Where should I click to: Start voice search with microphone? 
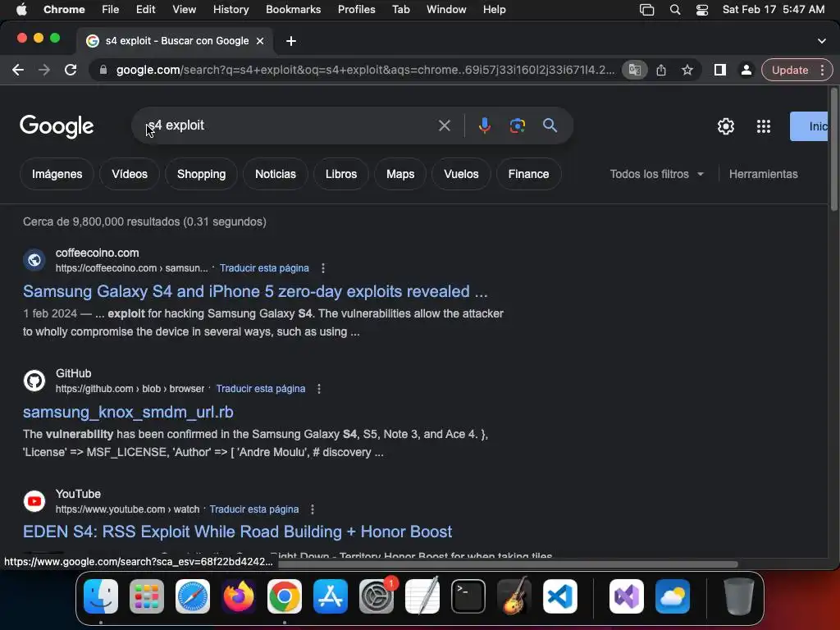click(x=484, y=126)
